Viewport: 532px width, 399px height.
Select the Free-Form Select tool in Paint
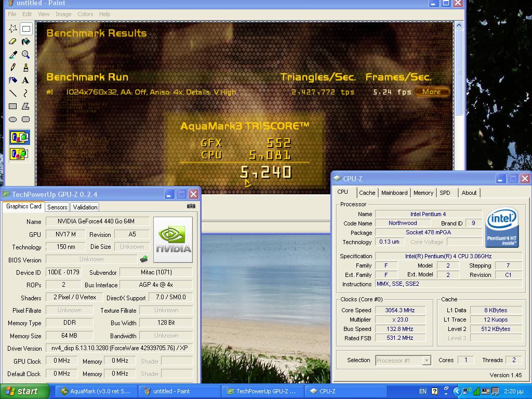pyautogui.click(x=13, y=29)
